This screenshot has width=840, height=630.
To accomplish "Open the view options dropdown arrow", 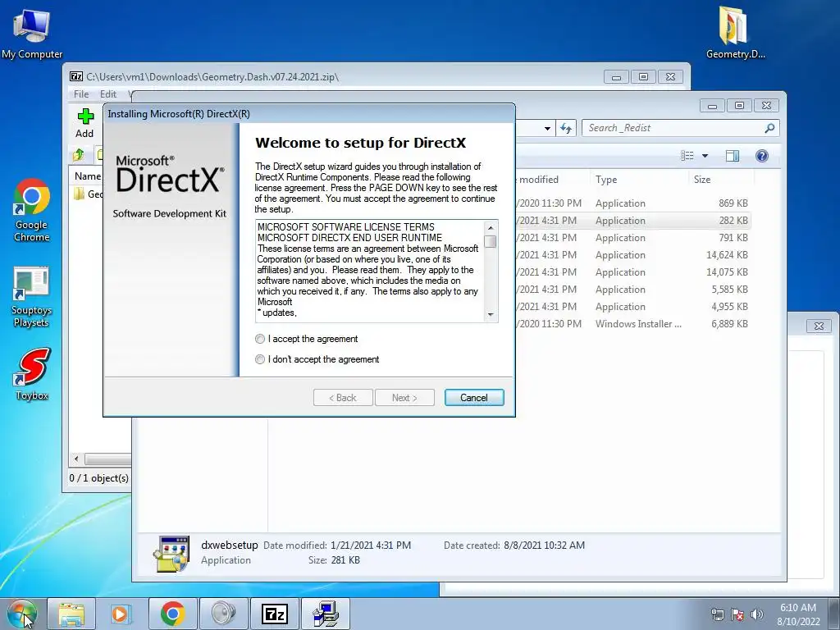I will click(705, 156).
